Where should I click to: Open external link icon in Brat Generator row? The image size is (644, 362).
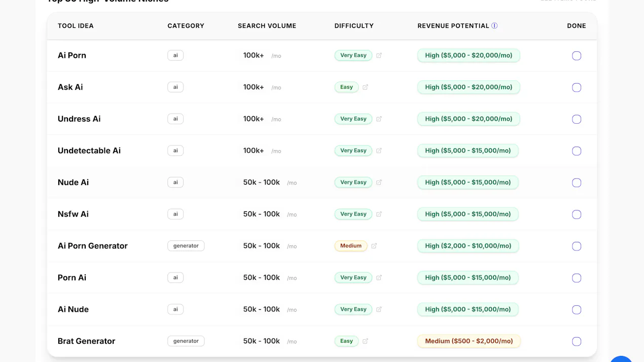[365, 341]
